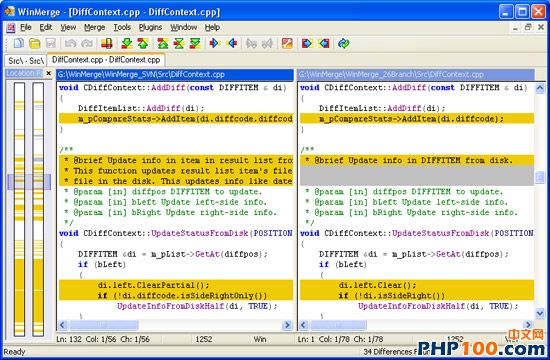Click the Redo toolbar icon
This screenshot has height=360, width=550.
pos(87,44)
